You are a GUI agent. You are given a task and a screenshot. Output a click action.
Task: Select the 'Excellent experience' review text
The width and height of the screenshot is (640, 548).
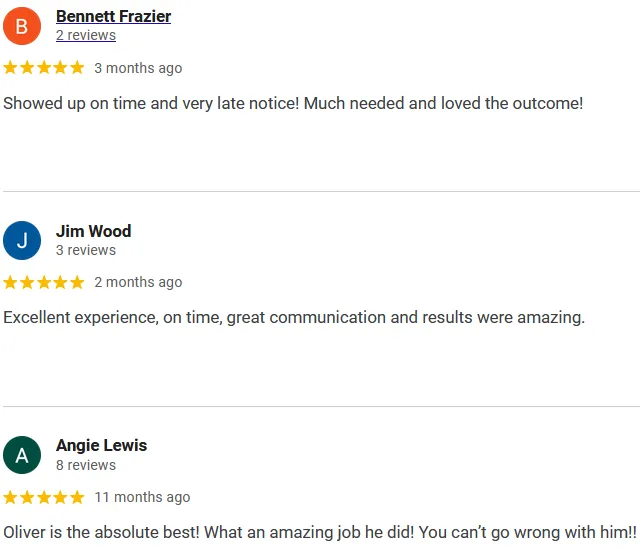point(294,317)
